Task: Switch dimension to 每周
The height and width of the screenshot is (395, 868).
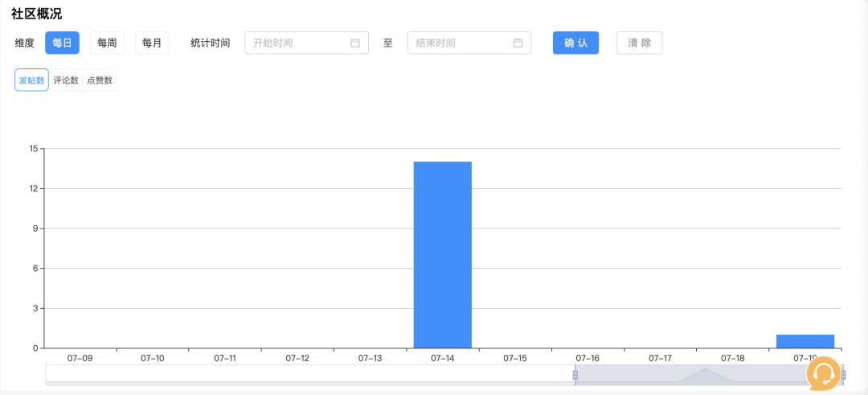Action: tap(107, 43)
